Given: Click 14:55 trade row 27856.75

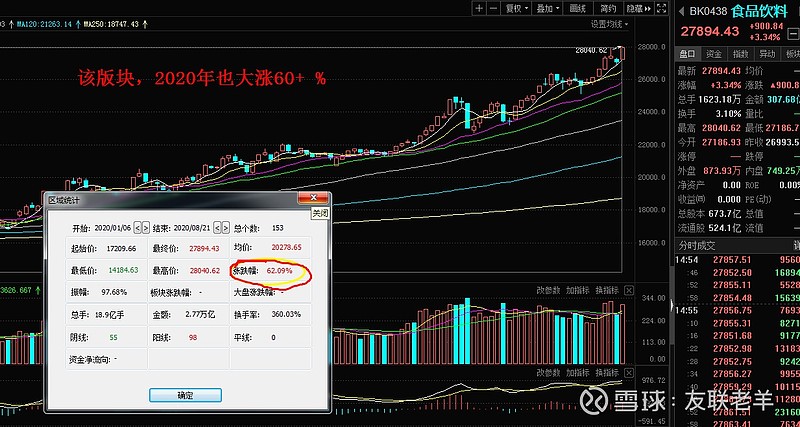Looking at the screenshot, I should [x=737, y=310].
